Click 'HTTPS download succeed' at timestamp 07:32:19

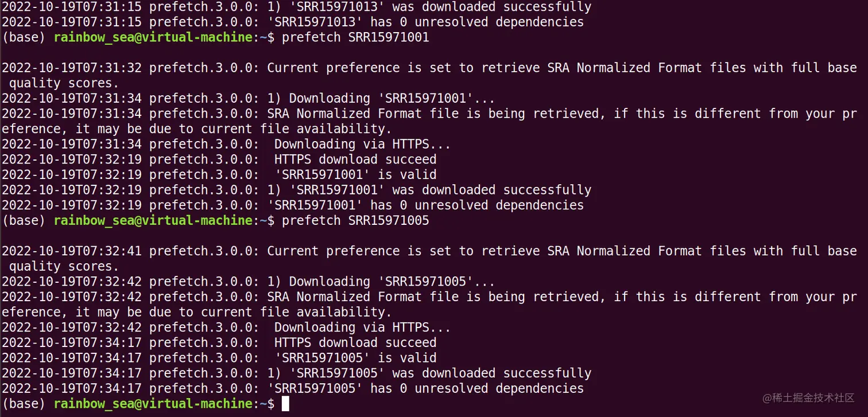tap(355, 159)
